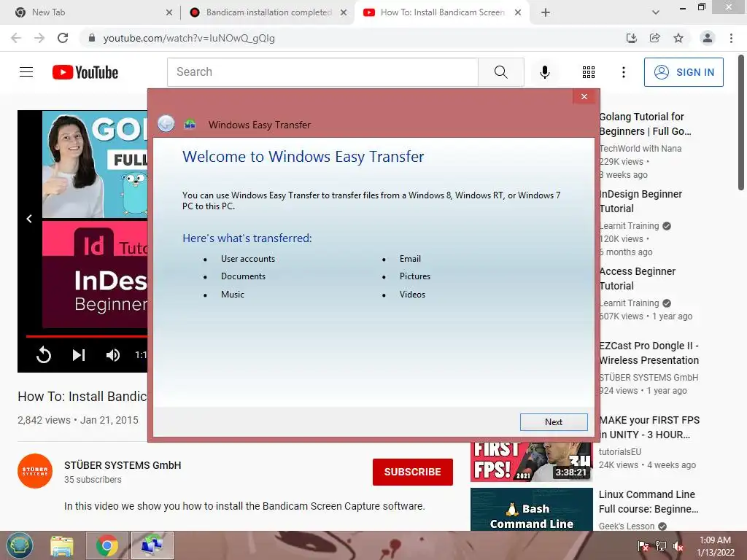Open the YouTube apps grid icon
The width and height of the screenshot is (747, 560).
click(589, 72)
